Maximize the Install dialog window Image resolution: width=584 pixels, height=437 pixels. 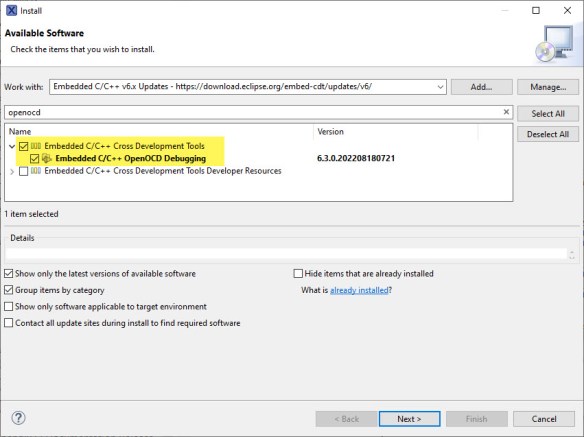(536, 10)
